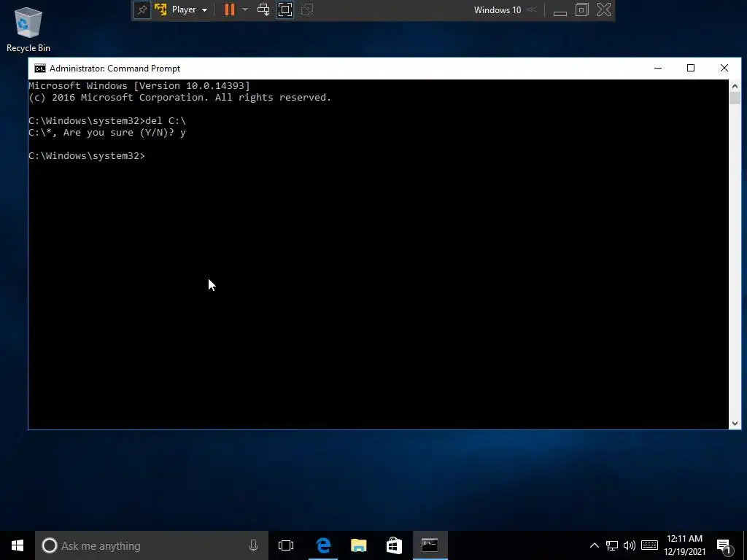Maximize the Command Prompt window

(691, 68)
